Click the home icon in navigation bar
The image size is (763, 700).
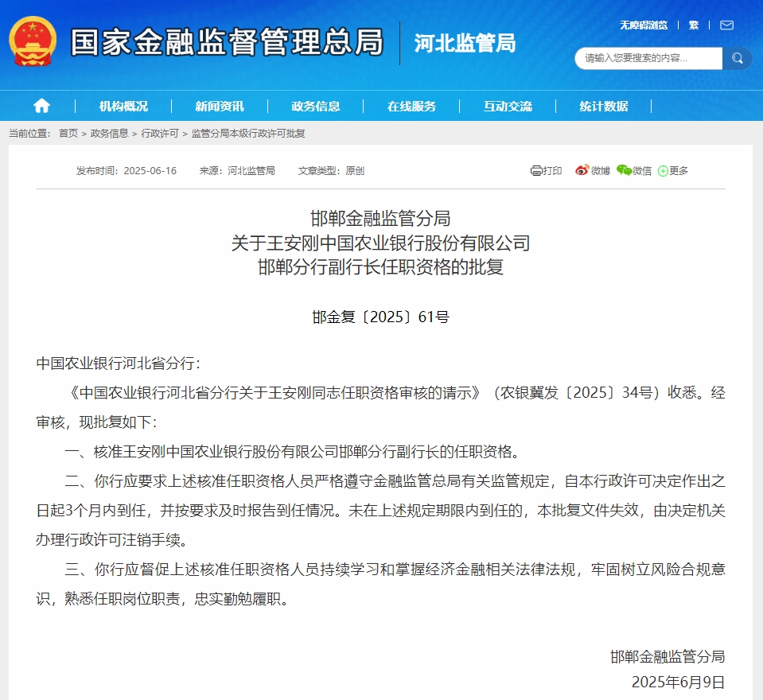point(41,106)
